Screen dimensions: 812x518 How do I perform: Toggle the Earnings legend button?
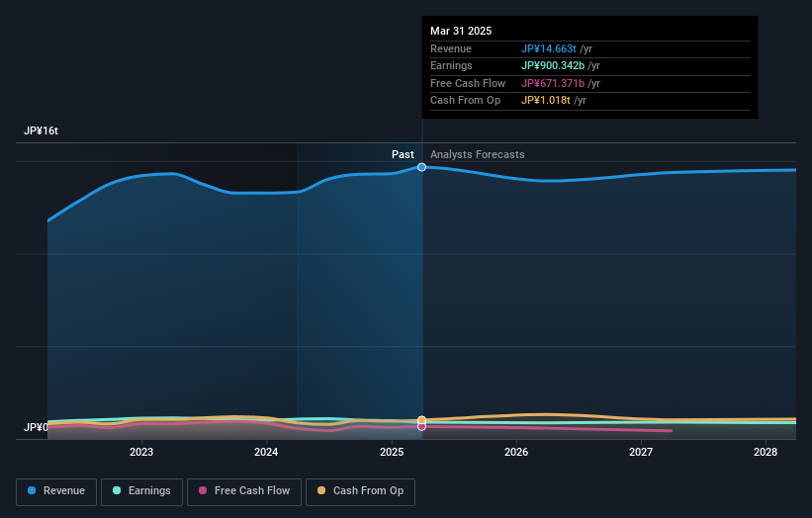pyautogui.click(x=141, y=491)
